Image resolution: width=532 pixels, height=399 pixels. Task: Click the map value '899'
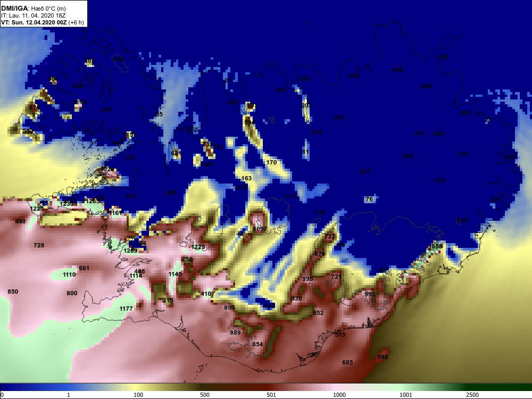[229, 307]
